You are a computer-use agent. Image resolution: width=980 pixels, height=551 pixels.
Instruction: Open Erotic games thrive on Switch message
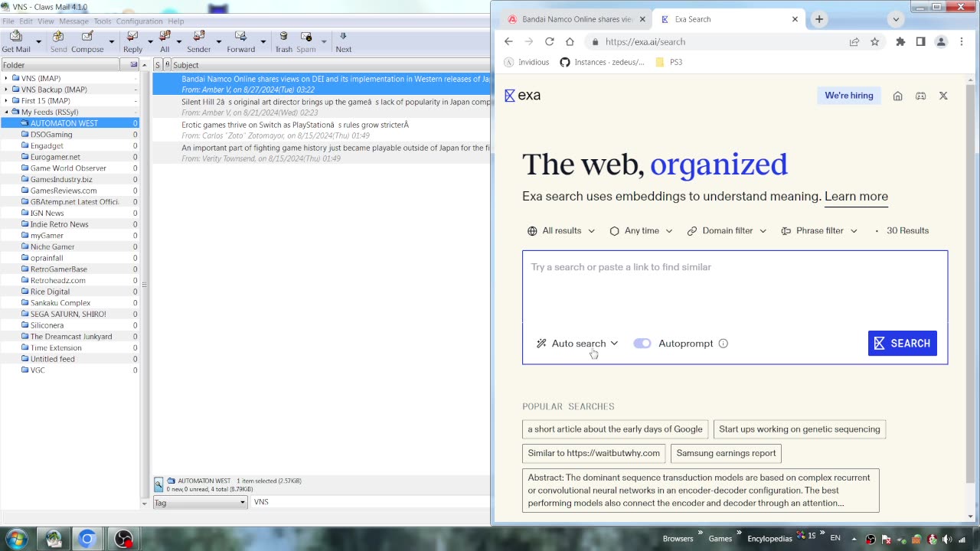point(322,130)
